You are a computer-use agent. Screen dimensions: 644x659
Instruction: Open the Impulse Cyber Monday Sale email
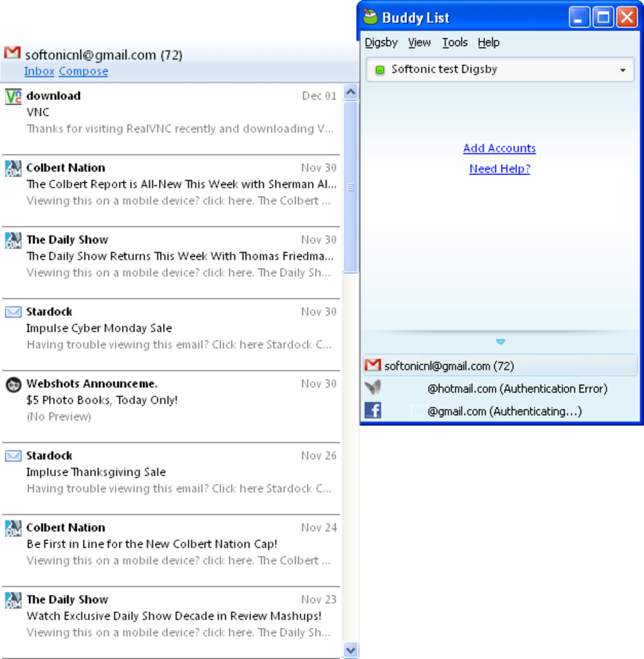(x=171, y=334)
